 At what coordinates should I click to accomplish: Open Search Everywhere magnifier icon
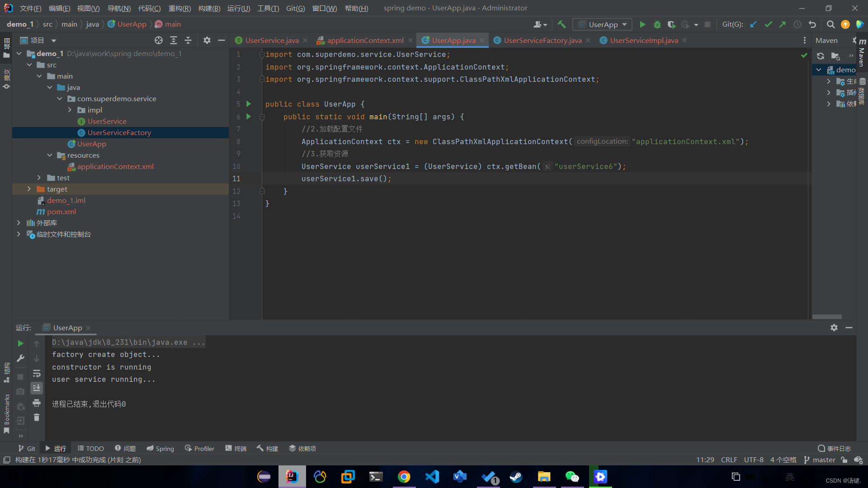tap(830, 24)
